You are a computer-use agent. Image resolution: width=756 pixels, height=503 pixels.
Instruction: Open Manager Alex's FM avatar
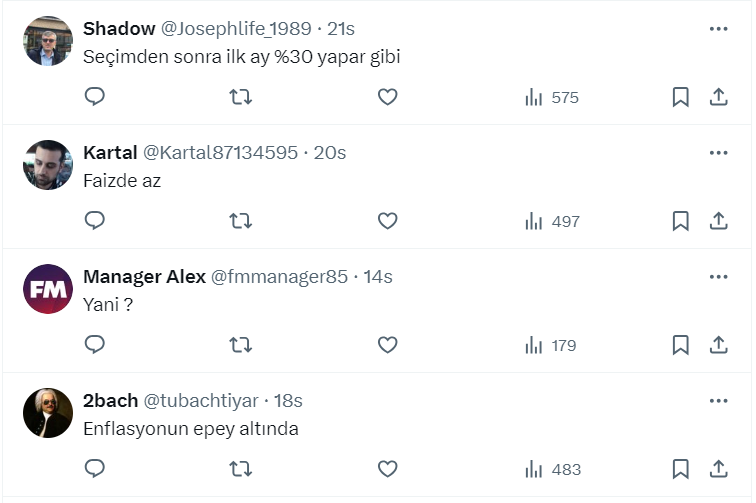click(48, 289)
